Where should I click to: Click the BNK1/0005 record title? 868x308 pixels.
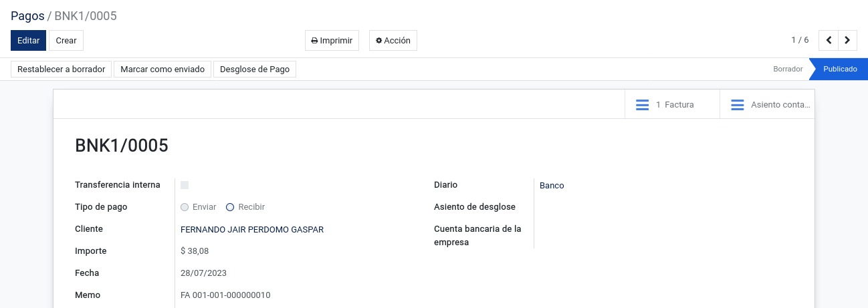122,146
